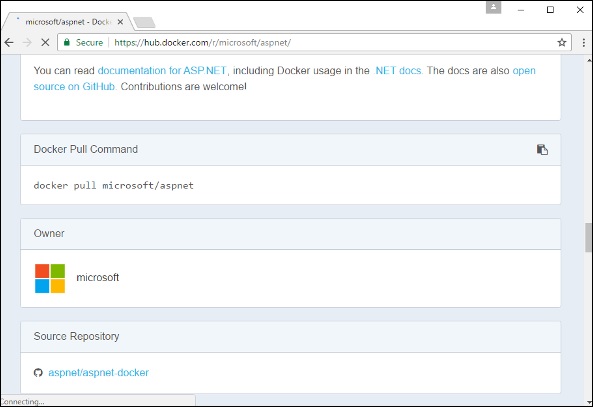Go back using the browser back arrow
The image size is (593, 407).
tap(9, 42)
